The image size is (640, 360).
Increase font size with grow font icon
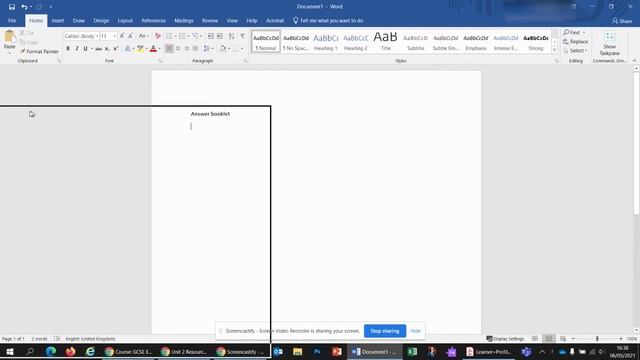pos(122,36)
